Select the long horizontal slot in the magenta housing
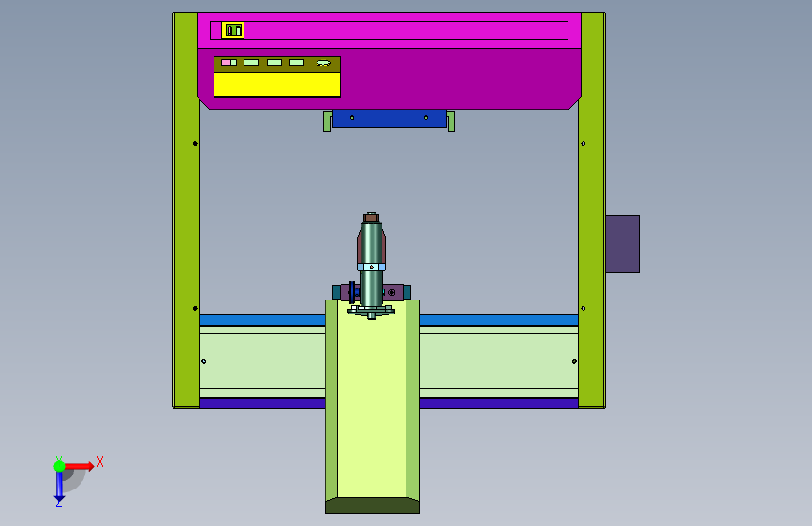 [389, 31]
